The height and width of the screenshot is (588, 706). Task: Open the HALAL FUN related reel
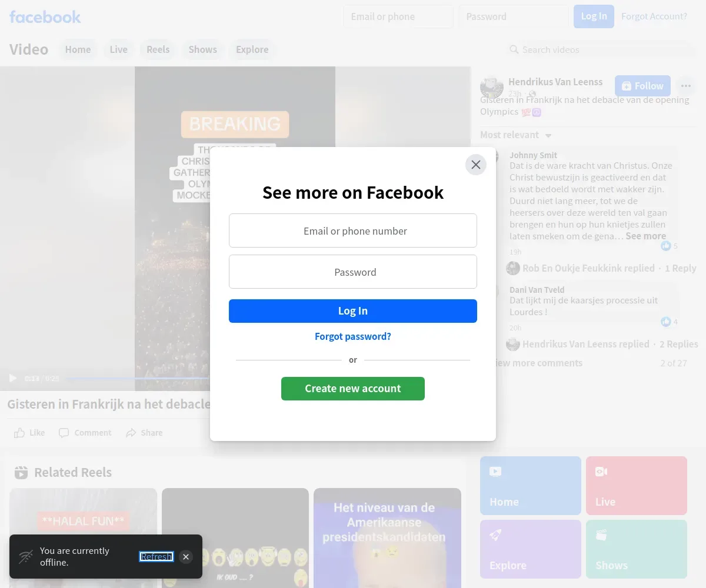(x=84, y=538)
